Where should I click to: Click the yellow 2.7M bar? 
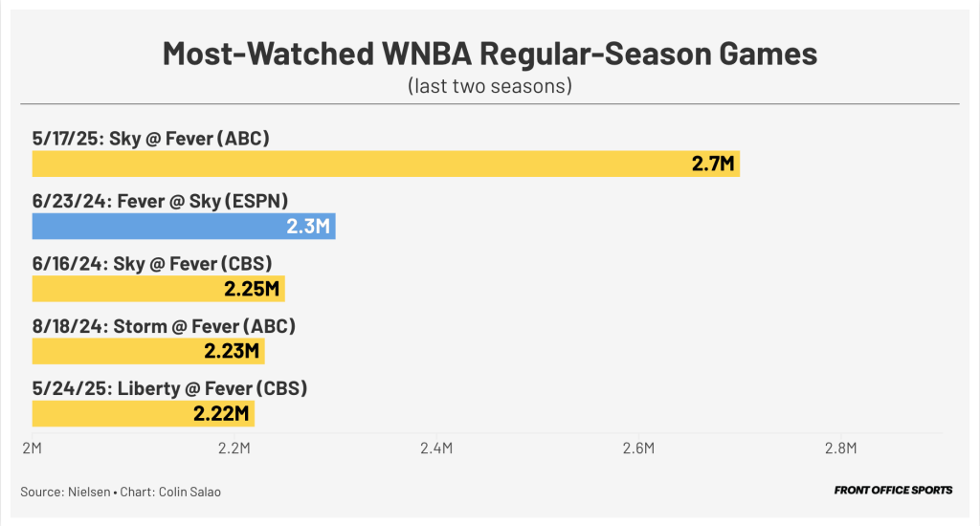386,164
